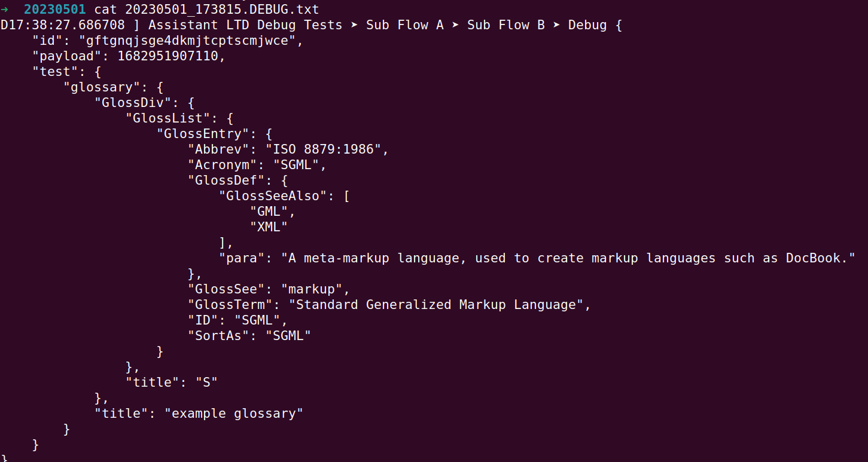This screenshot has width=868, height=462.
Task: Click the "example glossary" title value
Action: coord(234,414)
